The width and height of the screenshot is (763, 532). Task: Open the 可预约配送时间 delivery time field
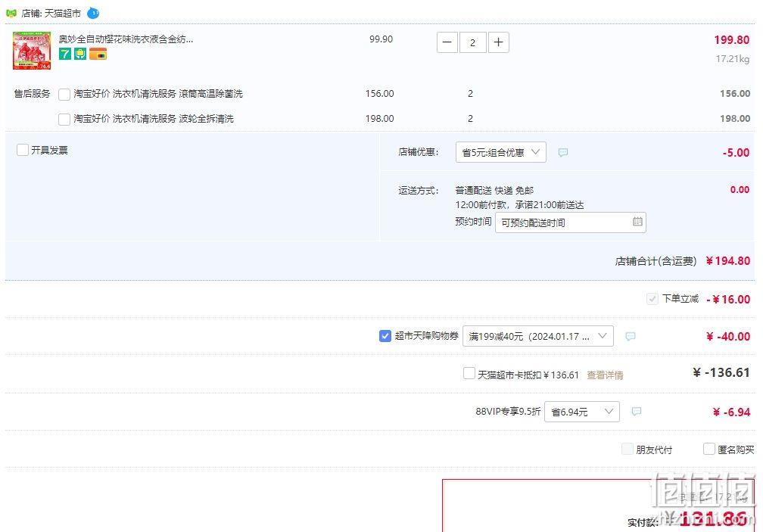coord(570,222)
